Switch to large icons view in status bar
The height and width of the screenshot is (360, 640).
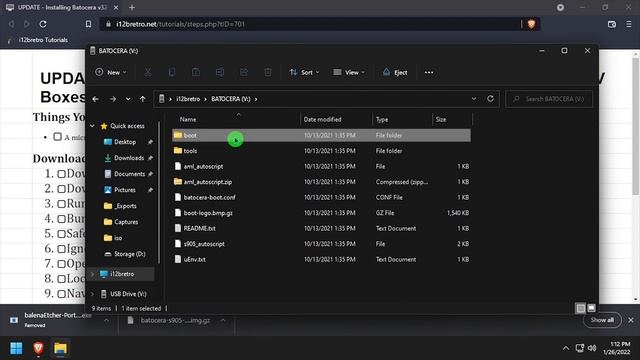[591, 308]
